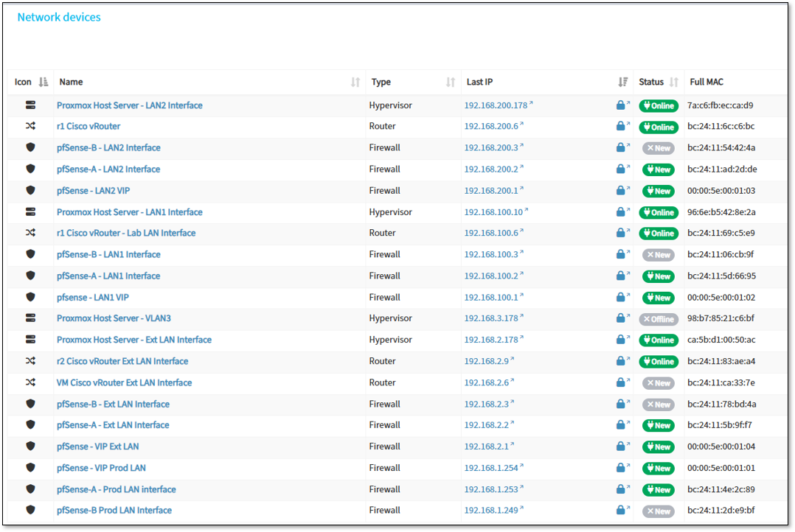Visit IP address 192.168.2.9
Viewport: 795px width, 532px height.
(x=487, y=361)
